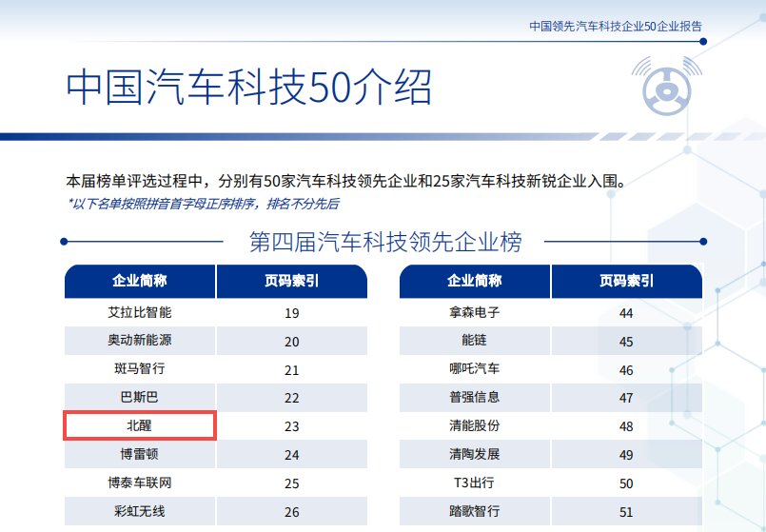This screenshot has width=766, height=532.
Task: Select the 清能股份 company name
Action: [474, 426]
